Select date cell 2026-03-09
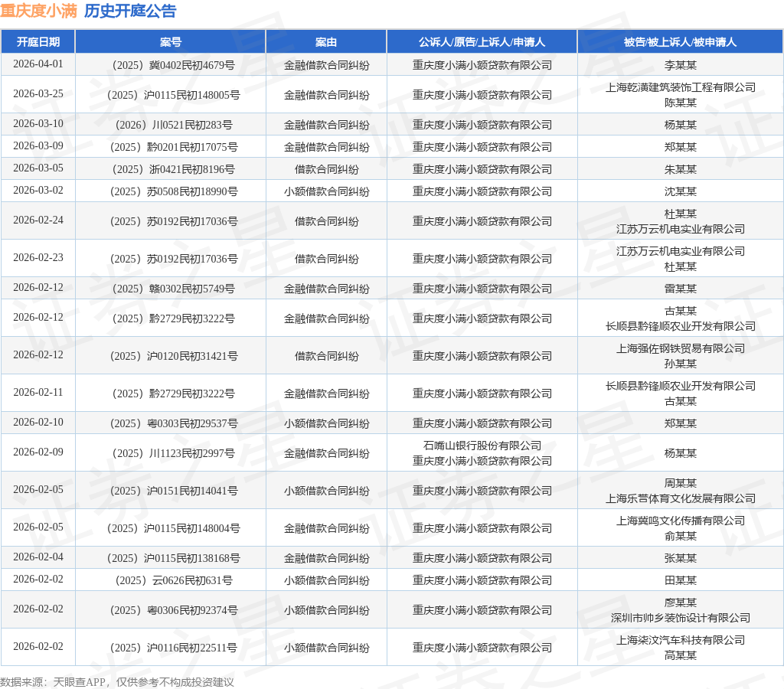784x689 pixels. (38, 146)
